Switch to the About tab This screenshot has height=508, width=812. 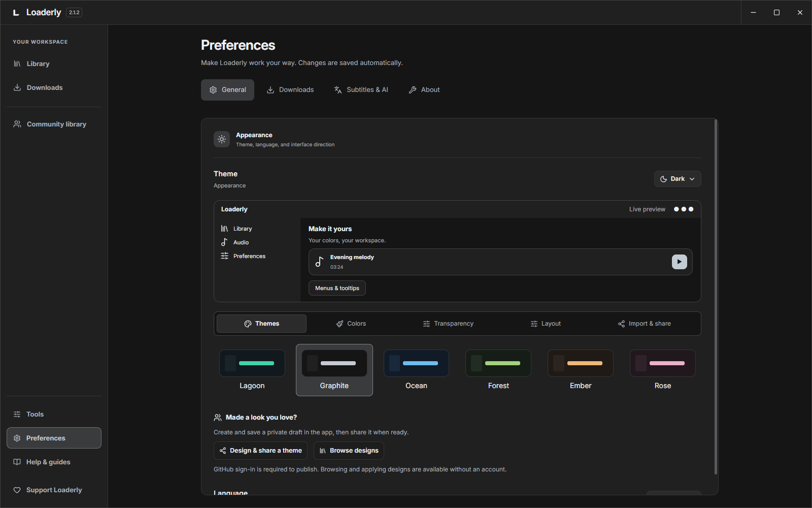(x=424, y=90)
